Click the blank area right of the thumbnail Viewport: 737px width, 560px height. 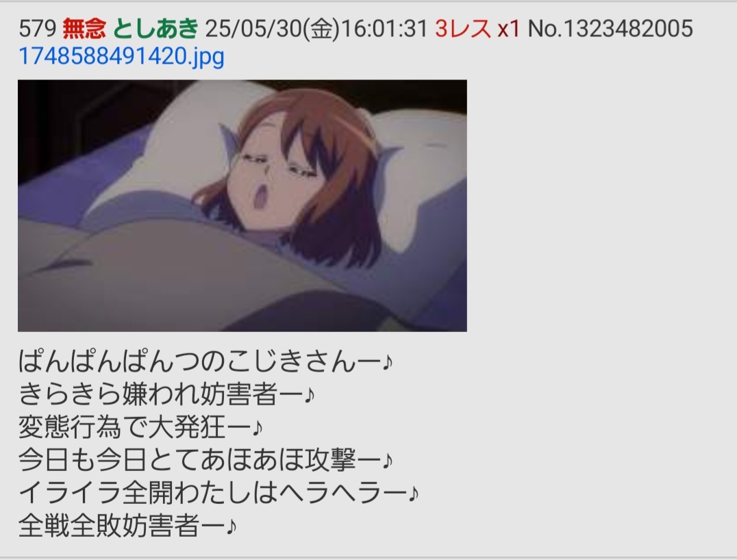(x=601, y=206)
